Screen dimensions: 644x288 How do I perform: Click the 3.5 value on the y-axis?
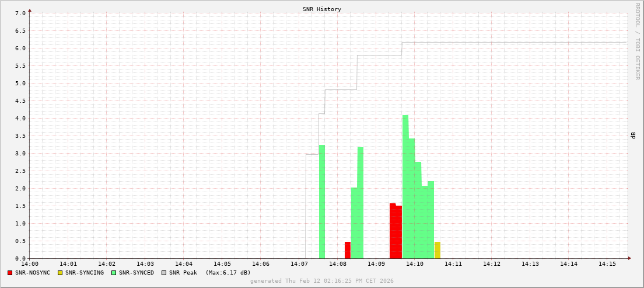click(x=20, y=136)
